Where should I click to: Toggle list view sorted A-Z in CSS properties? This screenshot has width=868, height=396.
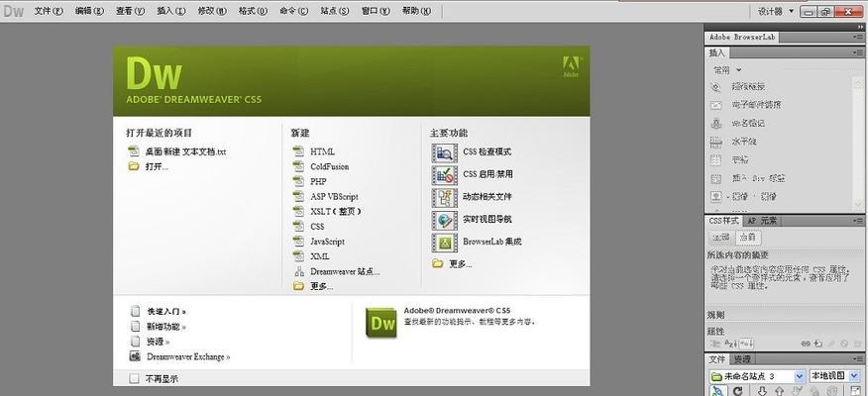[x=730, y=344]
